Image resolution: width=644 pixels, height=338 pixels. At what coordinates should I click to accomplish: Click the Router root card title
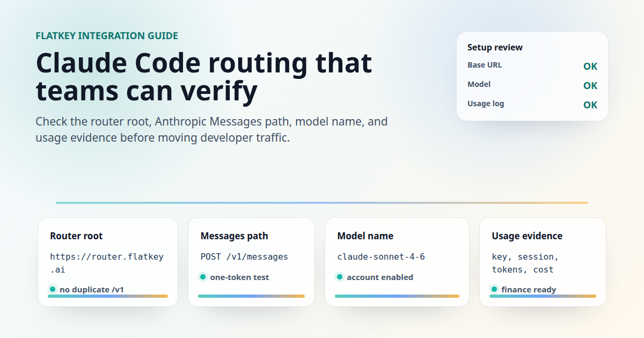(76, 236)
